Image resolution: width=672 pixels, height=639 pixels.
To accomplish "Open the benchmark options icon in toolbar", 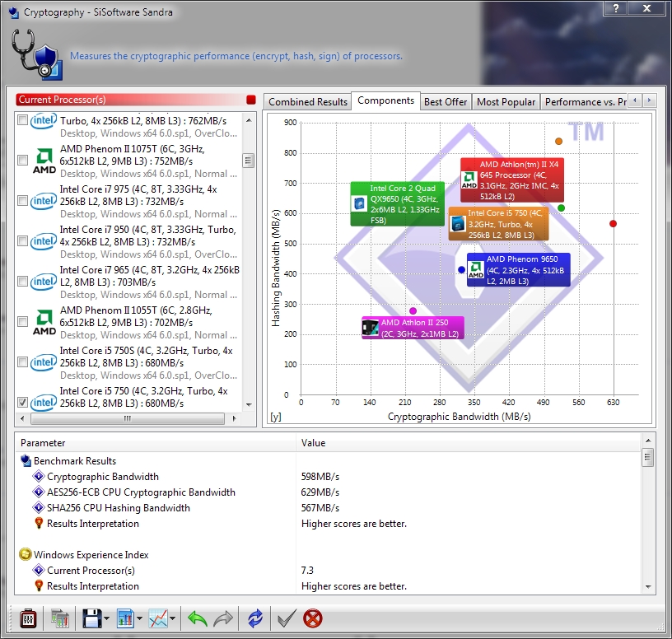I will pyautogui.click(x=28, y=618).
